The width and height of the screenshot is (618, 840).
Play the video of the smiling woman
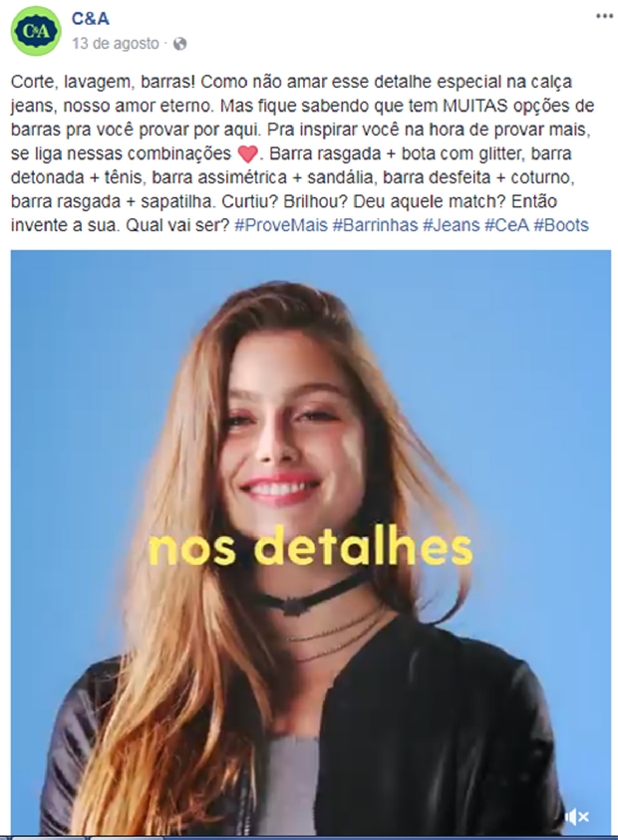coord(311,542)
